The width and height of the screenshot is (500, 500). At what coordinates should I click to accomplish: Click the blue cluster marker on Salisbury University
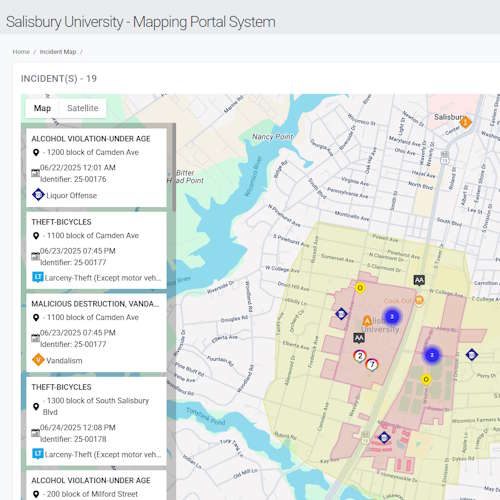[x=392, y=317]
